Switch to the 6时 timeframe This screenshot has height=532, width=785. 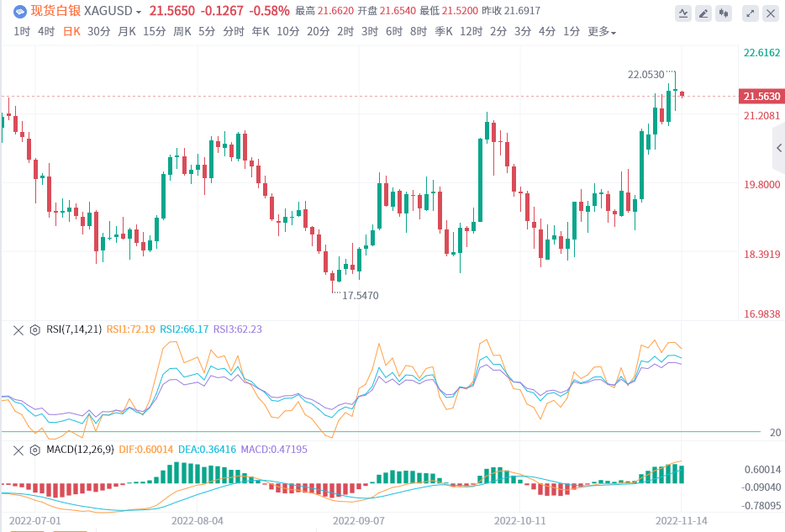point(394,32)
